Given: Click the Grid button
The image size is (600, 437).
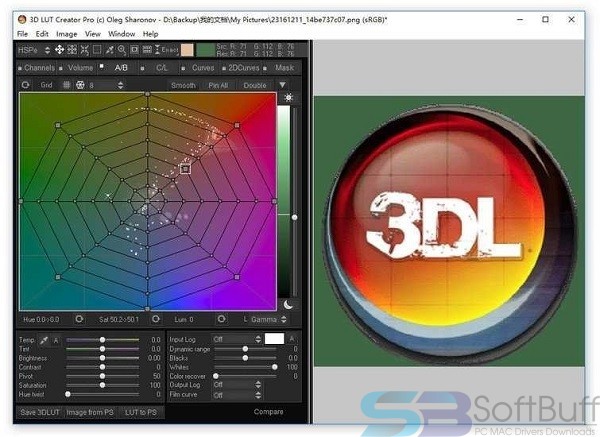Looking at the screenshot, I should click(46, 85).
